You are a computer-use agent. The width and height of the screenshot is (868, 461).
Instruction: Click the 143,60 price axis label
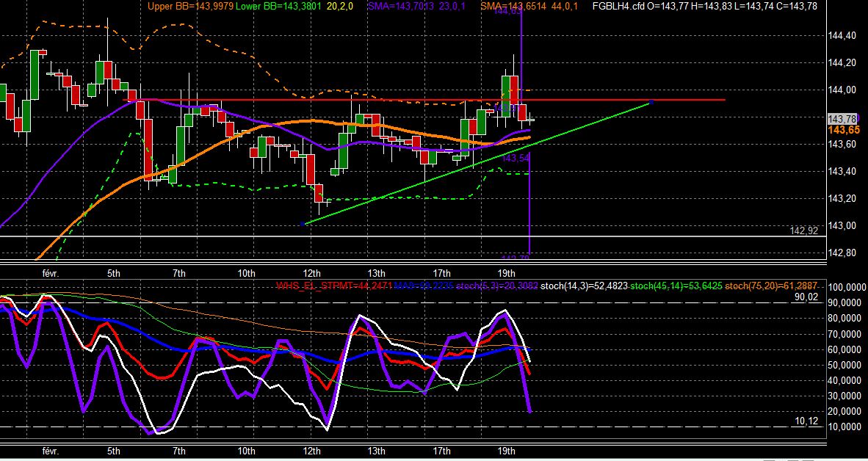[844, 144]
